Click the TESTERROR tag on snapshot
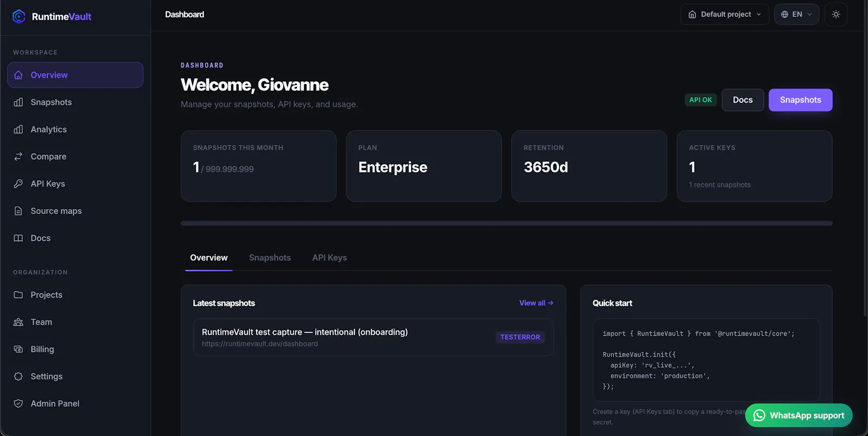The width and height of the screenshot is (868, 436). [x=520, y=337]
